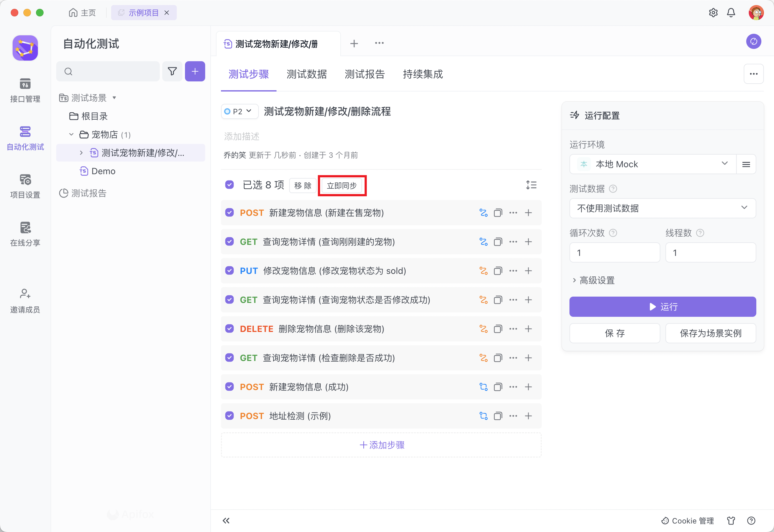Viewport: 774px width, 532px height.
Task: Toggle the GET 查询刚刚建的宠物 step checkbox
Action: click(x=229, y=242)
